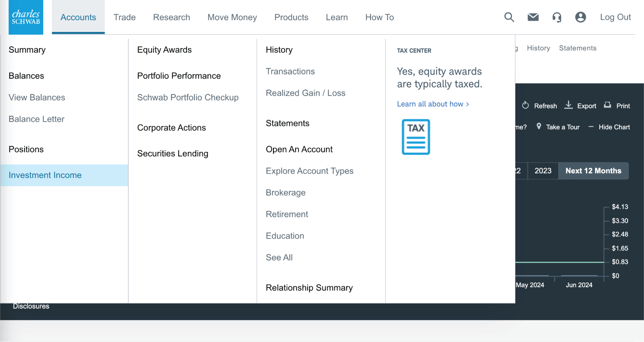The image size is (644, 342).
Task: Click 'Yes, equity awards are typically taxed.' text
Action: pyautogui.click(x=439, y=78)
